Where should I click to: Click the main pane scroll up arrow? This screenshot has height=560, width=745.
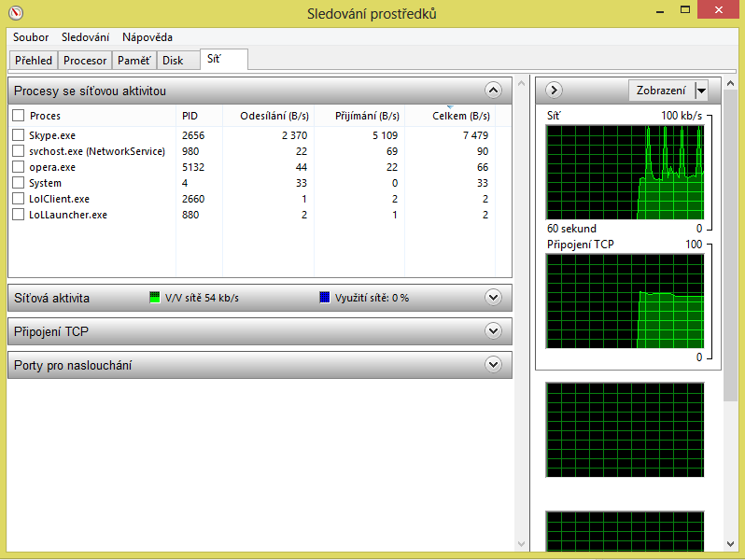pyautogui.click(x=521, y=84)
